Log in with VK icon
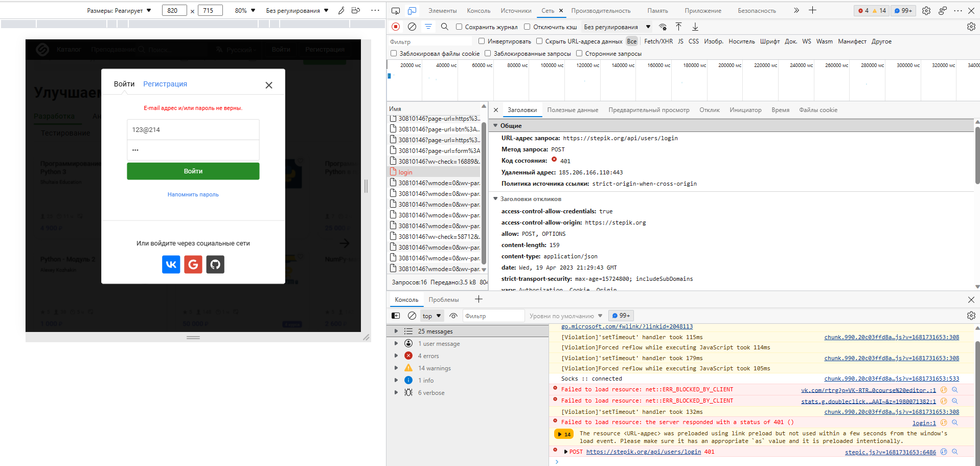This screenshot has width=980, height=466. pos(171,264)
